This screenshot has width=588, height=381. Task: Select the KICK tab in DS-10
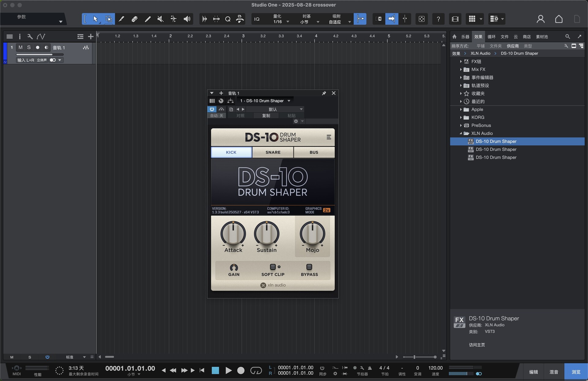(231, 152)
